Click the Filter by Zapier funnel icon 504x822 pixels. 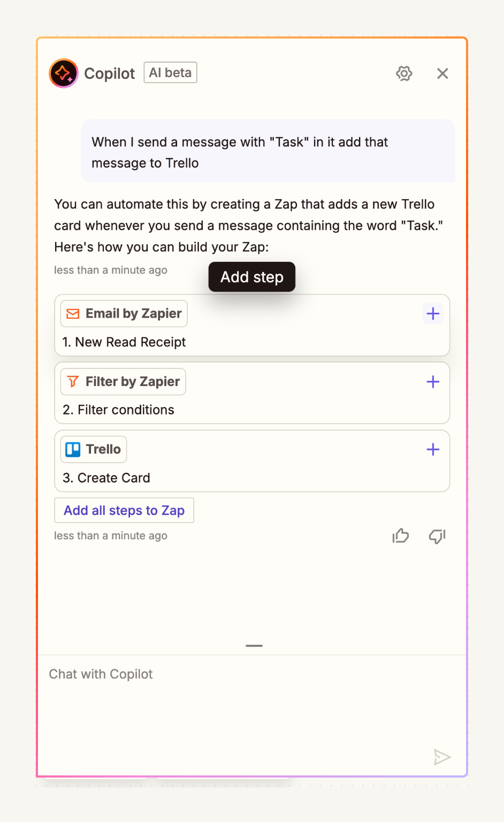point(72,381)
